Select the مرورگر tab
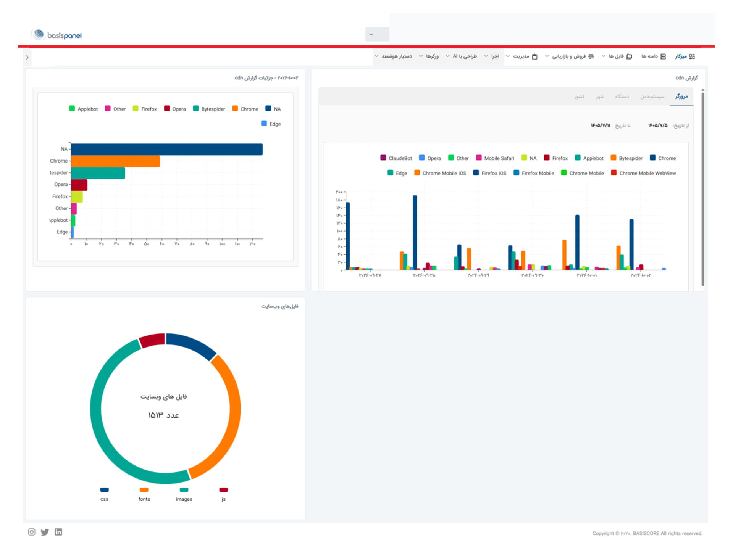Image resolution: width=733 pixels, height=560 pixels. point(681,97)
